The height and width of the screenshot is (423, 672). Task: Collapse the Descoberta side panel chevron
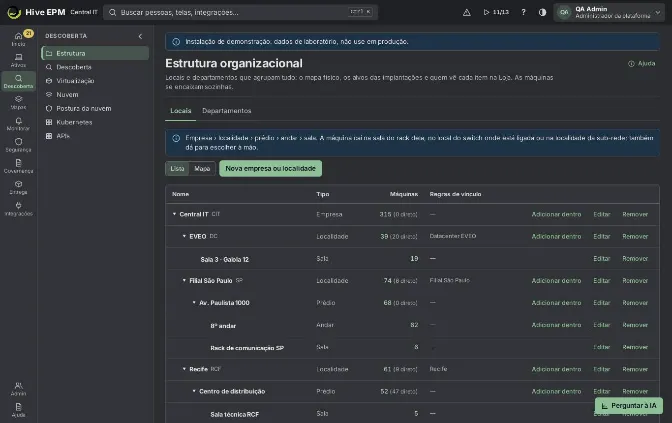tap(140, 36)
